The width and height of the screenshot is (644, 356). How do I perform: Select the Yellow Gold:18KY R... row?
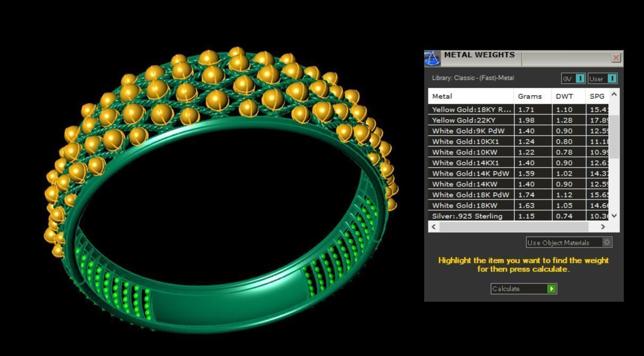coord(518,110)
